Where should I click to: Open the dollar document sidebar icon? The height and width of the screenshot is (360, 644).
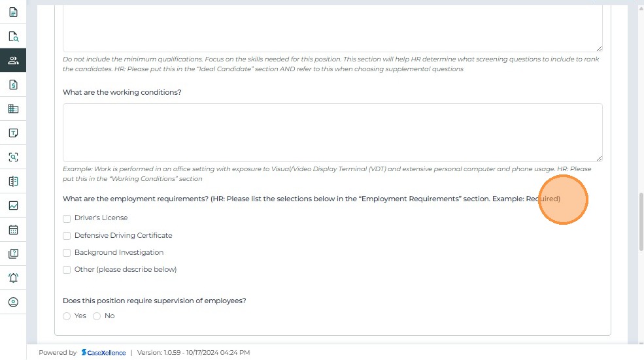click(x=13, y=85)
